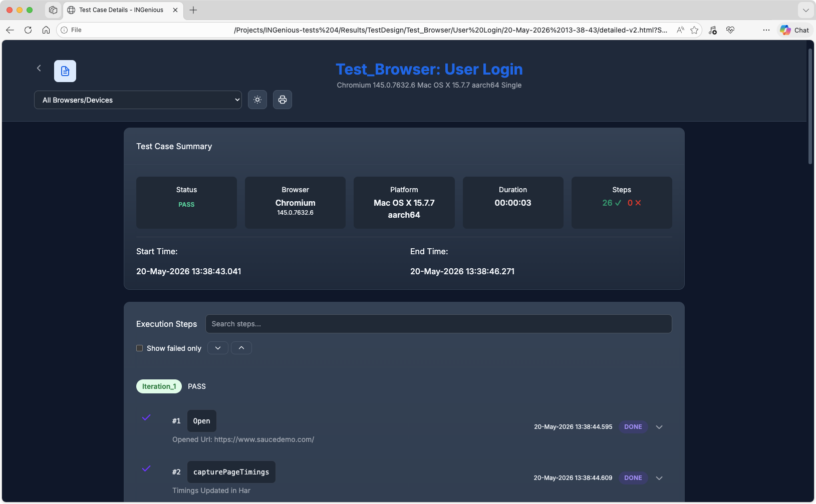
Task: Click step #1 timestamp 13:38:44.595
Action: point(573,427)
